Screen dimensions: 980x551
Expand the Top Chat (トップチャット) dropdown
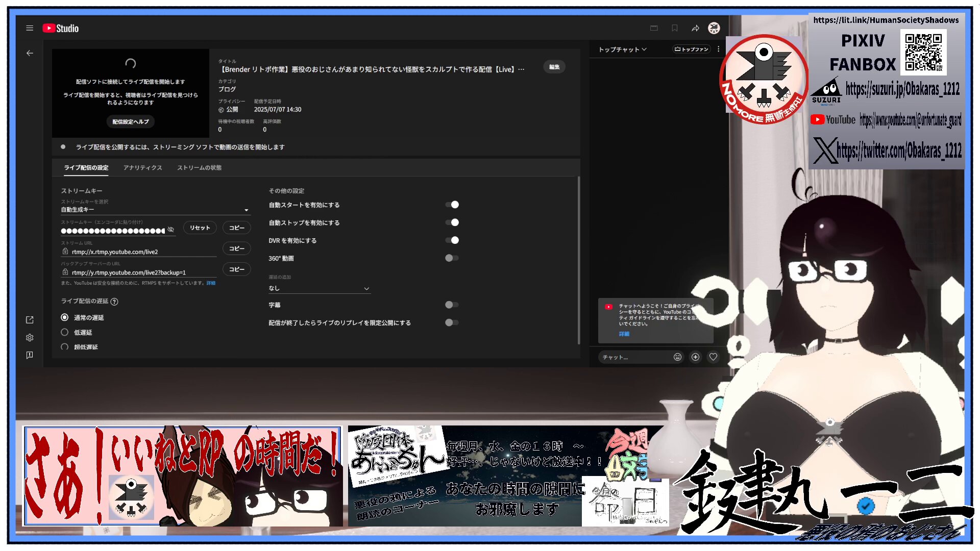tap(622, 49)
